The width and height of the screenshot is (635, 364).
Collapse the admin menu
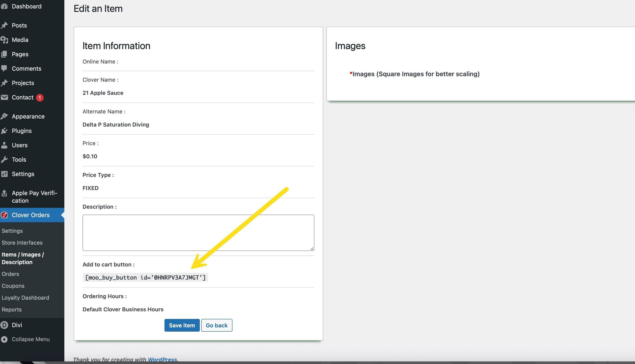[x=5, y=339]
